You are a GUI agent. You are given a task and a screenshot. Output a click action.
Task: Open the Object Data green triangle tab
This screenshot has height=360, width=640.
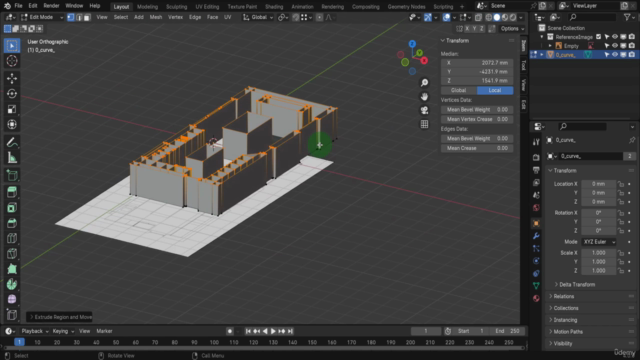click(536, 286)
